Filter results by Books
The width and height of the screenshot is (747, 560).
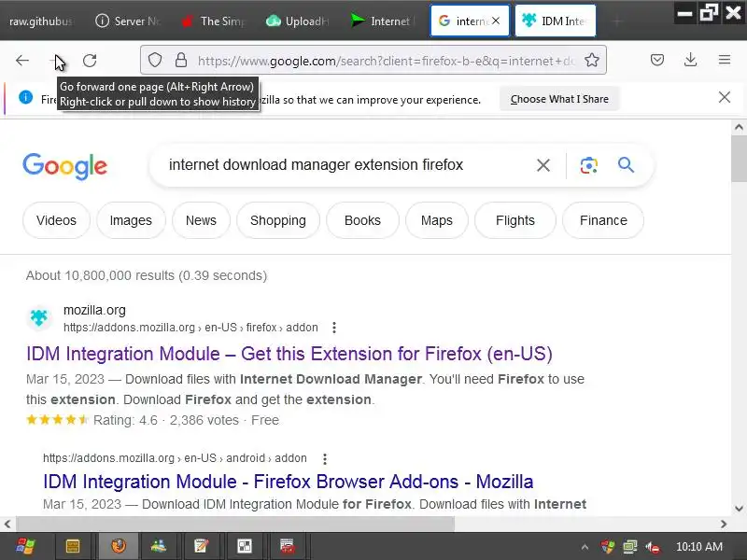(x=362, y=220)
